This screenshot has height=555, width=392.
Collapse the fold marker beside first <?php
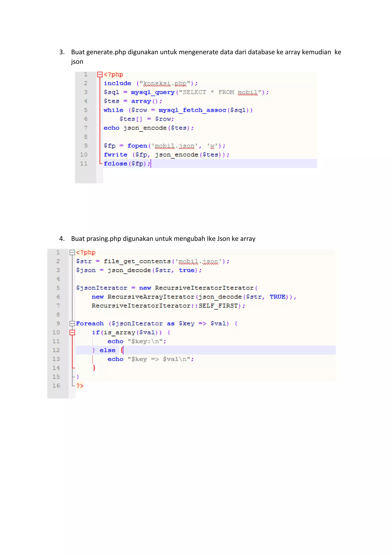(100, 74)
